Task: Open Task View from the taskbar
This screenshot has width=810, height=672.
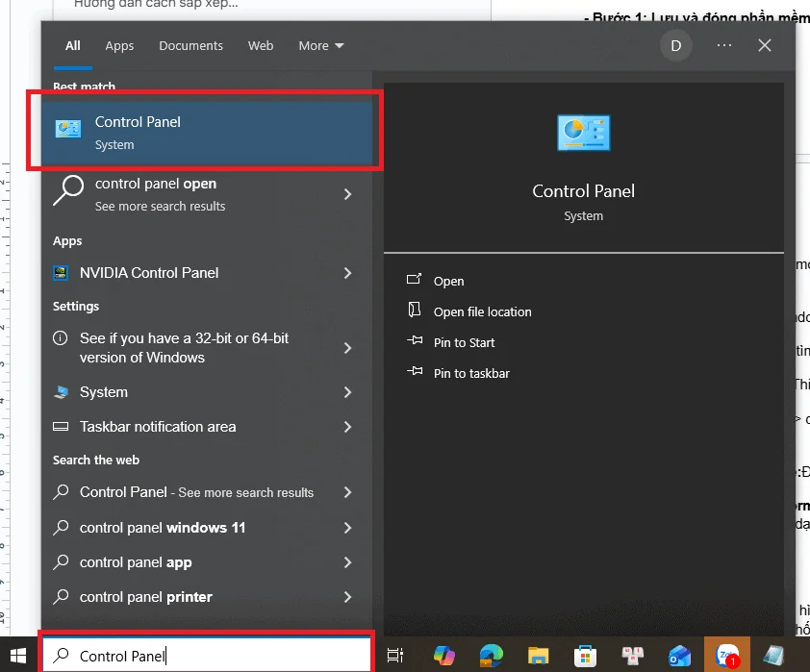Action: point(395,656)
